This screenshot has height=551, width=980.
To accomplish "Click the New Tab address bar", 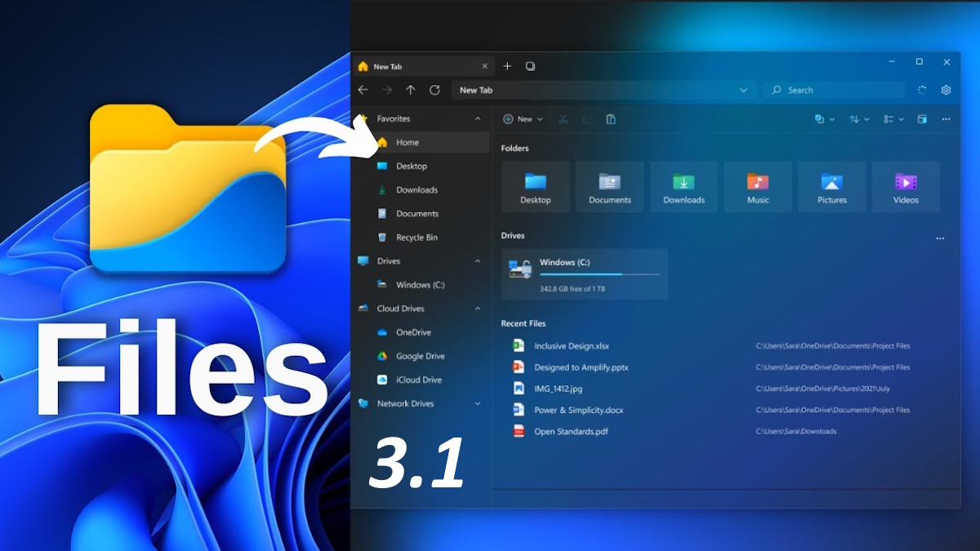I will 604,90.
